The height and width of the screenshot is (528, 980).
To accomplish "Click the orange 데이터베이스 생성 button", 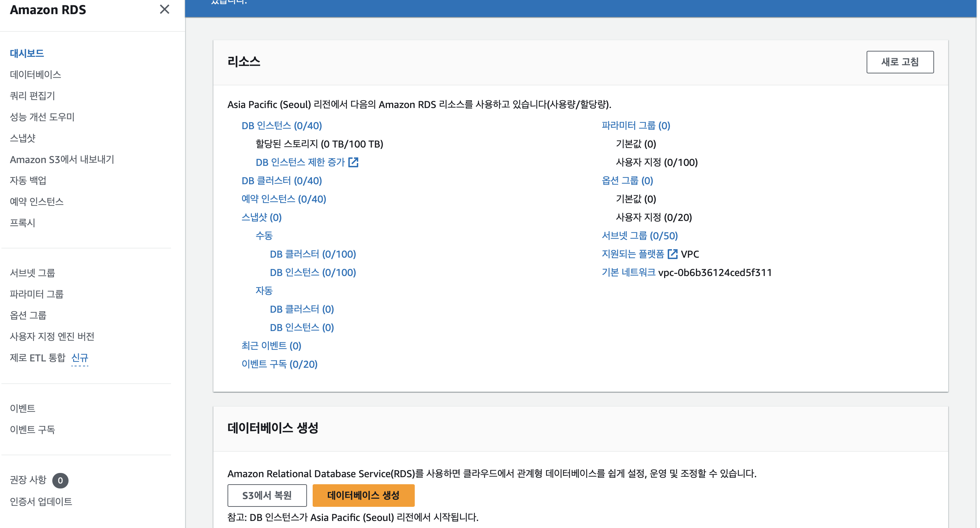I will click(x=363, y=495).
